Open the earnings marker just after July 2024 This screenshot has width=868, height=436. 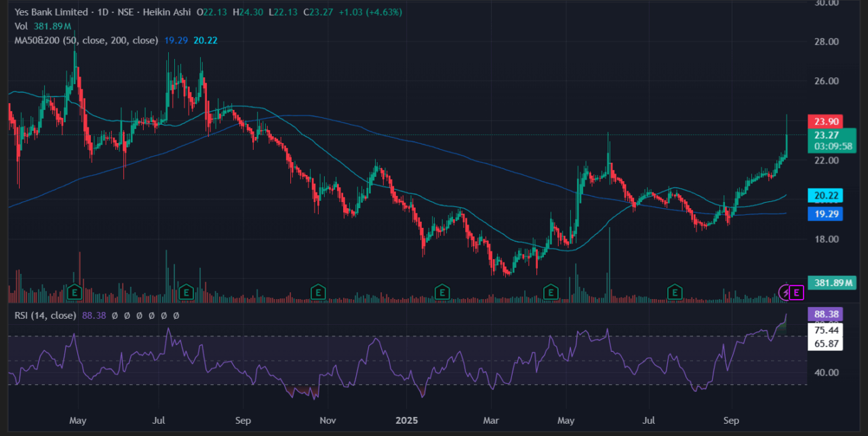click(186, 292)
